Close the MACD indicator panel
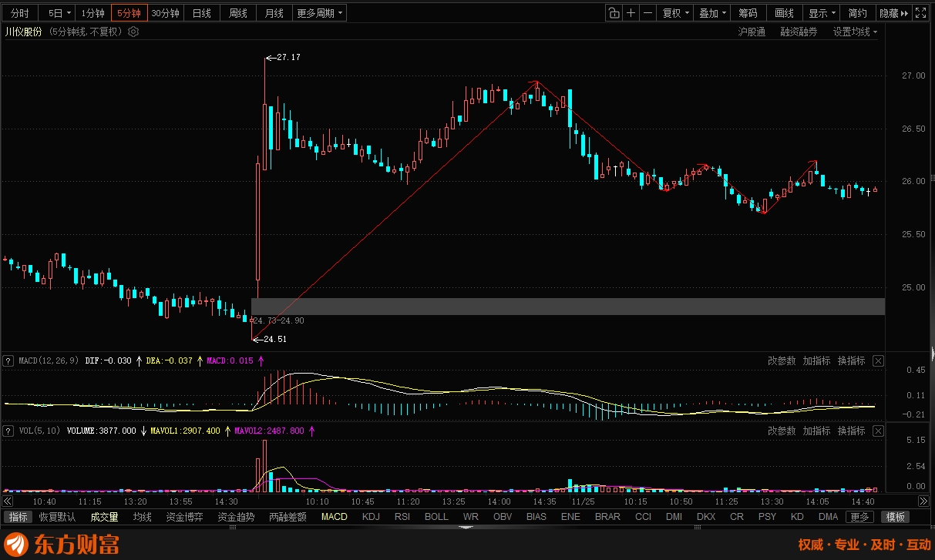 pyautogui.click(x=878, y=360)
